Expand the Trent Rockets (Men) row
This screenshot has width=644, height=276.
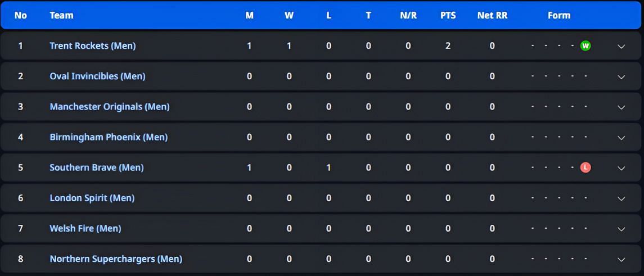[621, 46]
